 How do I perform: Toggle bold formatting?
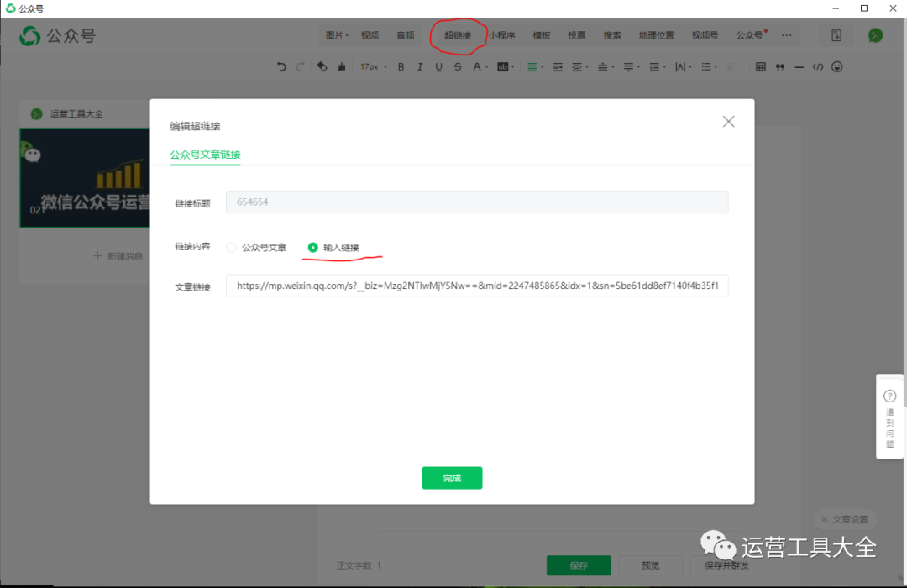401,67
